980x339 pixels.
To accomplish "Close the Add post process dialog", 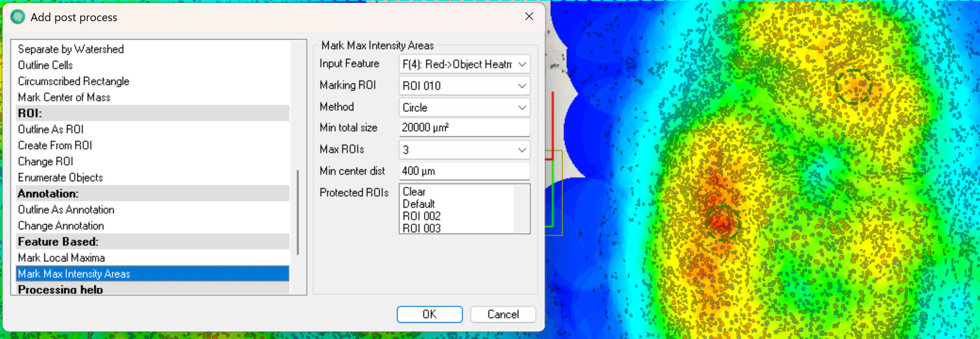I will click(x=529, y=16).
